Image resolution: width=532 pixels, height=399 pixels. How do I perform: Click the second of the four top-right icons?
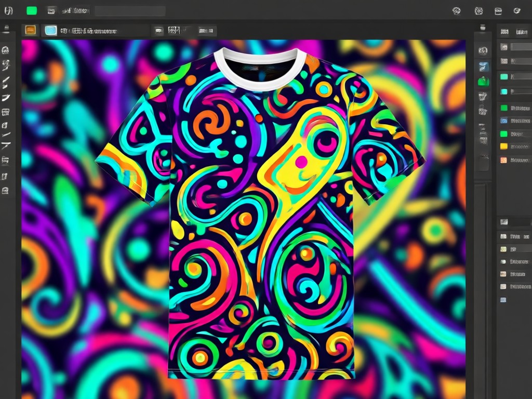coord(478,11)
